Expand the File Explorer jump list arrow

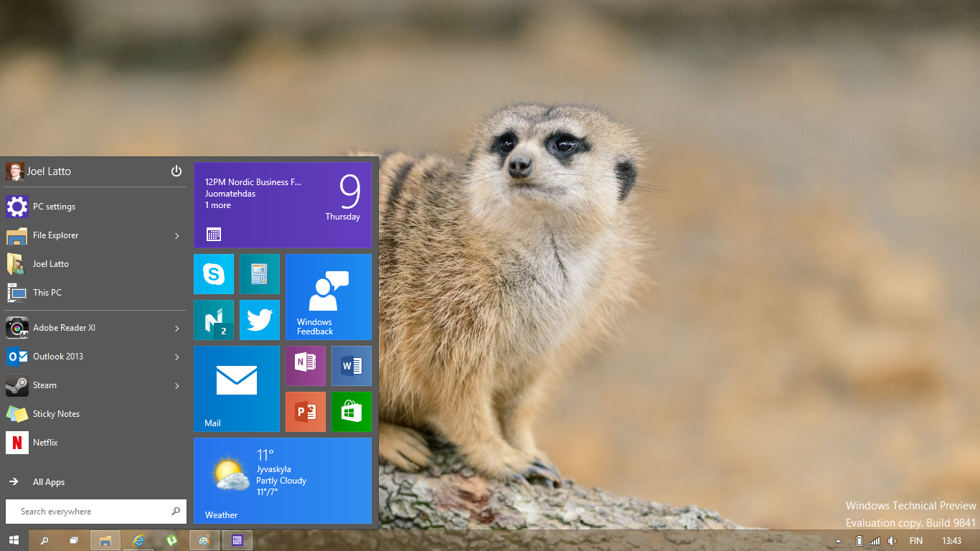click(x=176, y=236)
